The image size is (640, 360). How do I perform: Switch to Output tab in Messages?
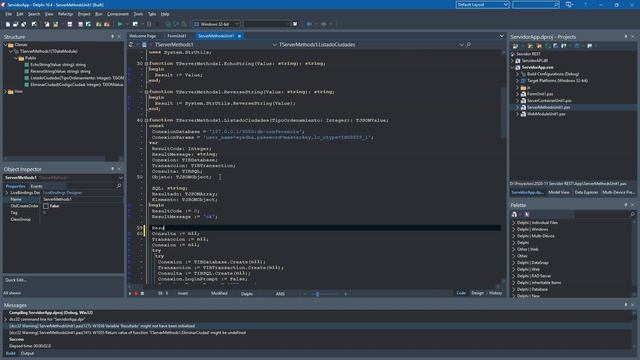(27, 353)
